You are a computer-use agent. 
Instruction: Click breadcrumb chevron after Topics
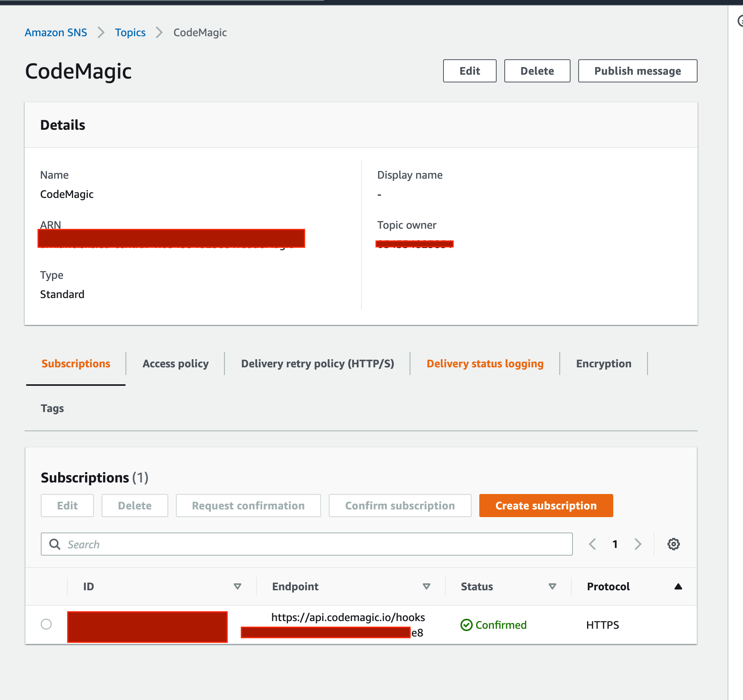[159, 32]
